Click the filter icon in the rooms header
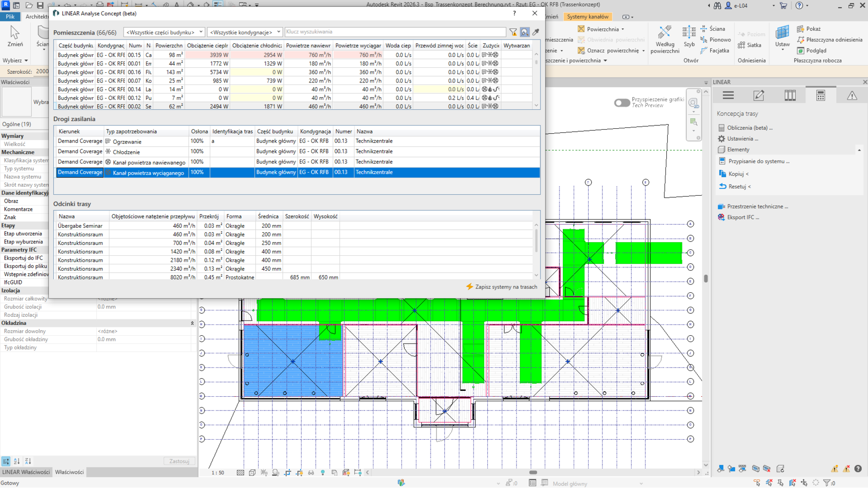 513,32
